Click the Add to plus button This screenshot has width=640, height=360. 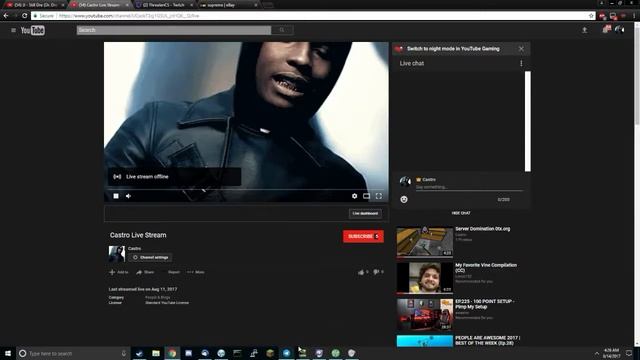tap(119, 272)
